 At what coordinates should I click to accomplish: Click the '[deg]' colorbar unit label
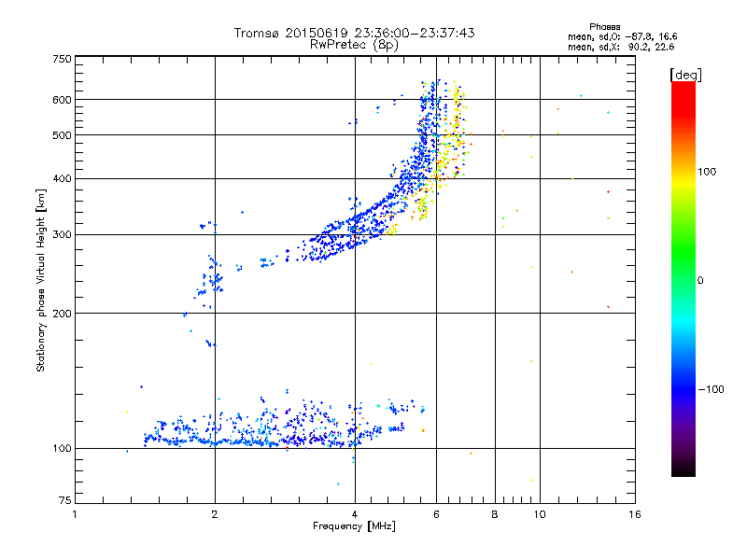point(685,76)
